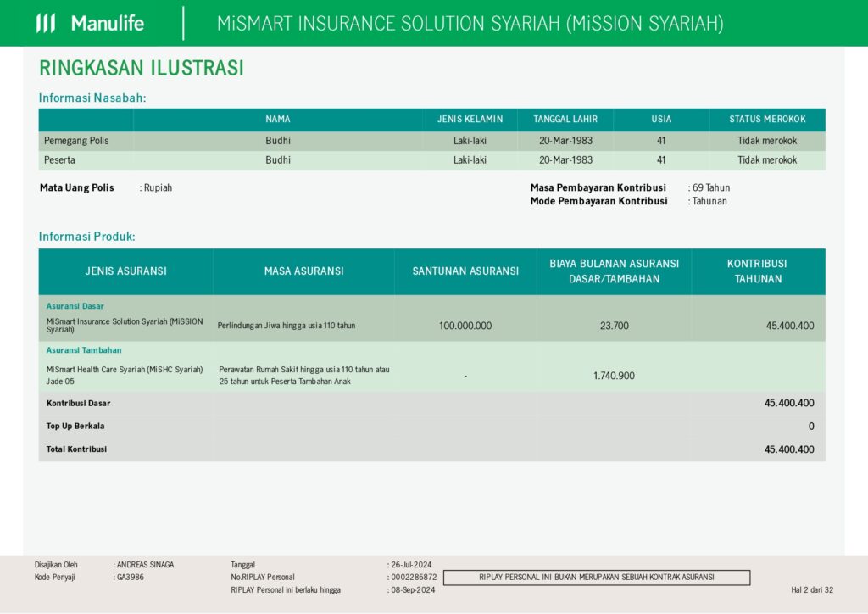
Task: Click the page indicator Hal 2 dari 32
Action: tap(812, 589)
